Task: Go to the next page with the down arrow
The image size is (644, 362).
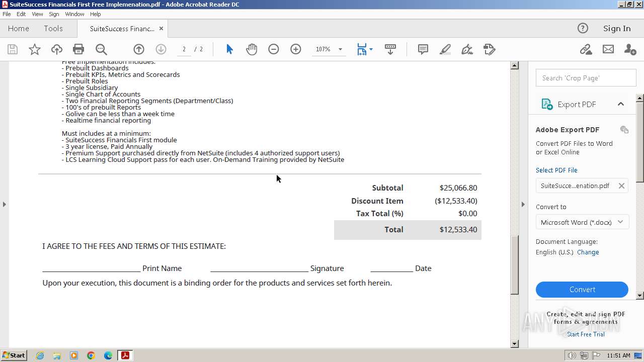Action: point(161,49)
